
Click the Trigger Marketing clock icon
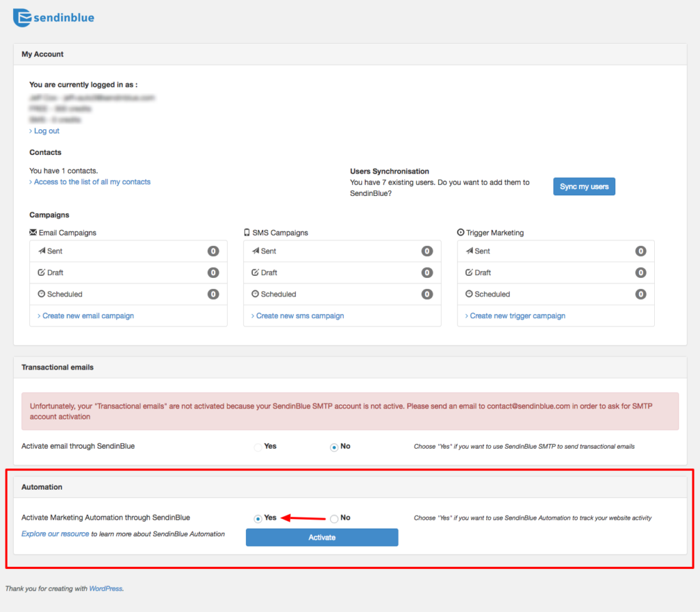461,232
